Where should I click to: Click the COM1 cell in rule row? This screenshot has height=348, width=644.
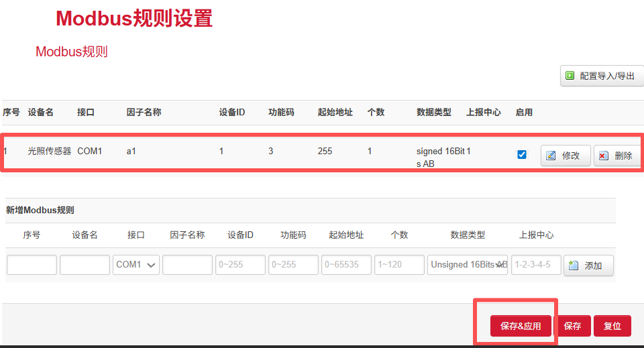[89, 151]
